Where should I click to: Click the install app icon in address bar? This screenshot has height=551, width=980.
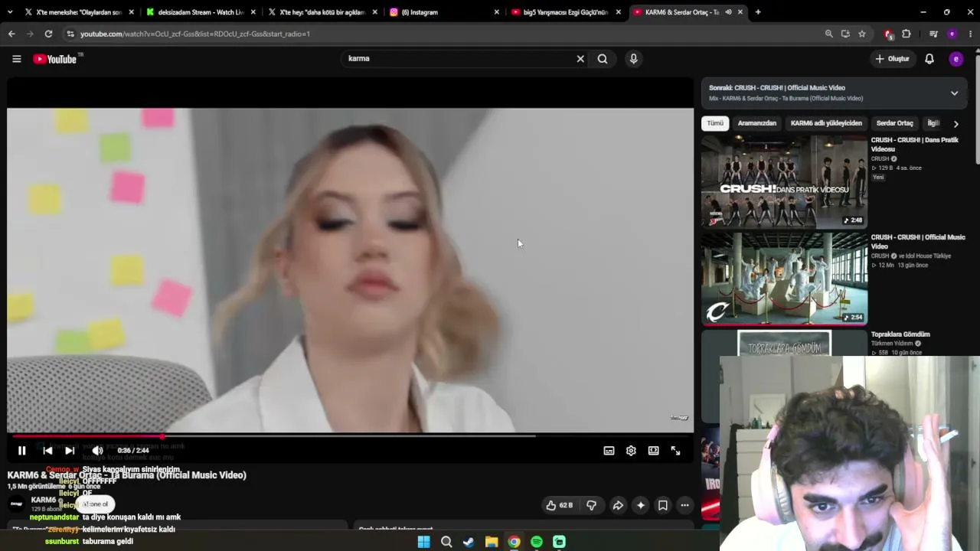pos(845,34)
